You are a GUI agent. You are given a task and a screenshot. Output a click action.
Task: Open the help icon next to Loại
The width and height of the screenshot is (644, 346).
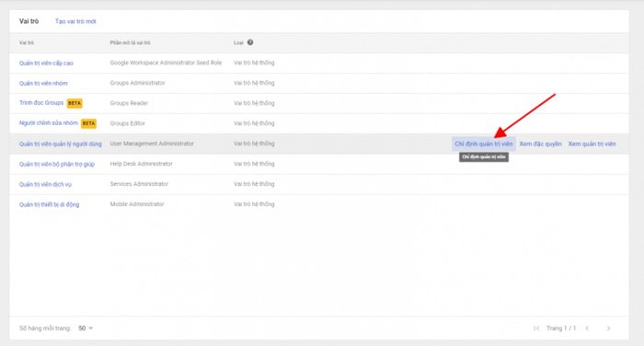pyautogui.click(x=250, y=42)
